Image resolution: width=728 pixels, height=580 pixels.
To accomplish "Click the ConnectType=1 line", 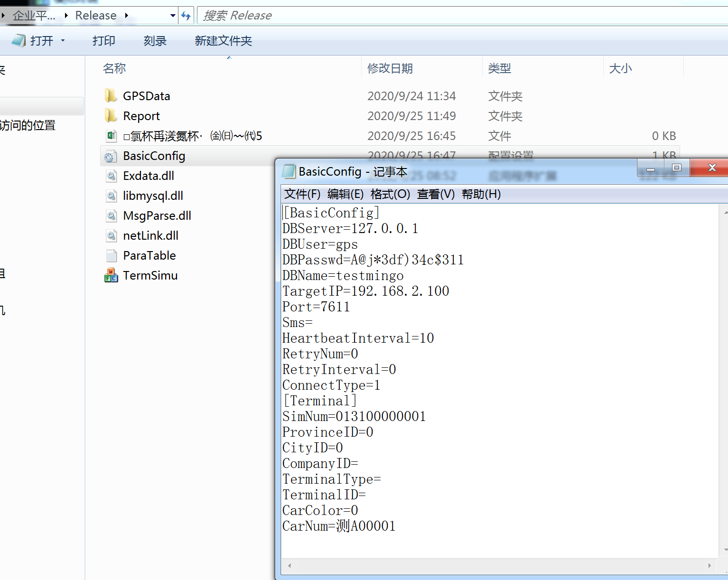I will click(x=331, y=385).
